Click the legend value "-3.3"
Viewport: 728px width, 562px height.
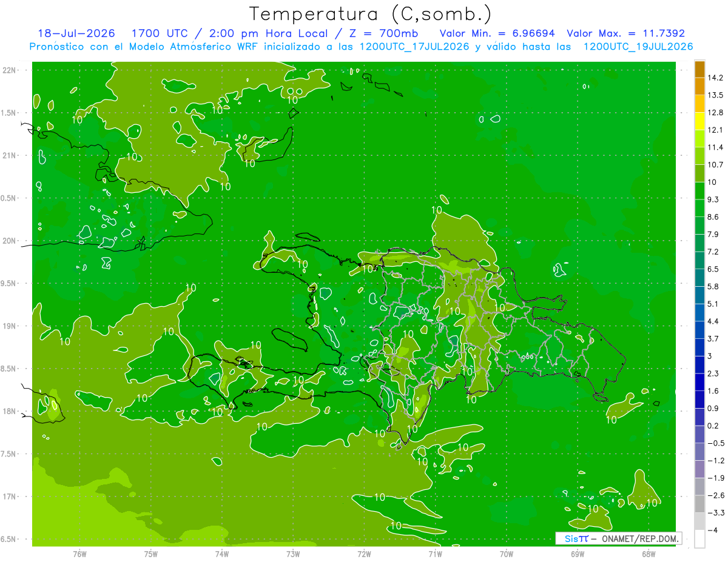click(x=716, y=513)
